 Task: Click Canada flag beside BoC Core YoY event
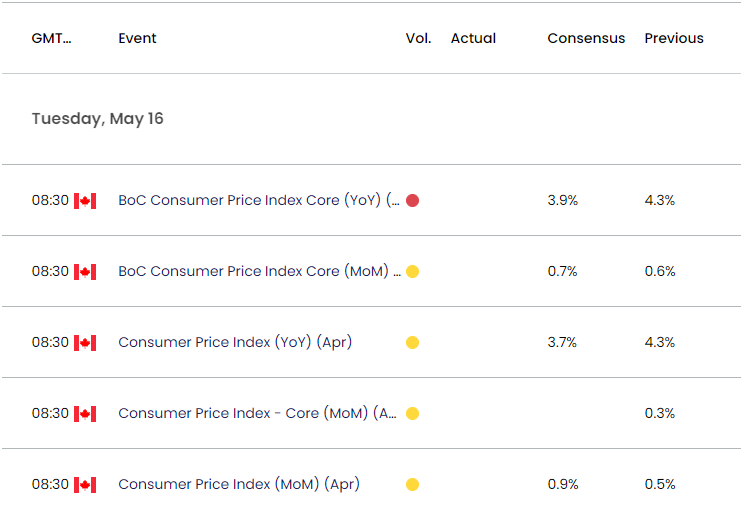tap(85, 201)
